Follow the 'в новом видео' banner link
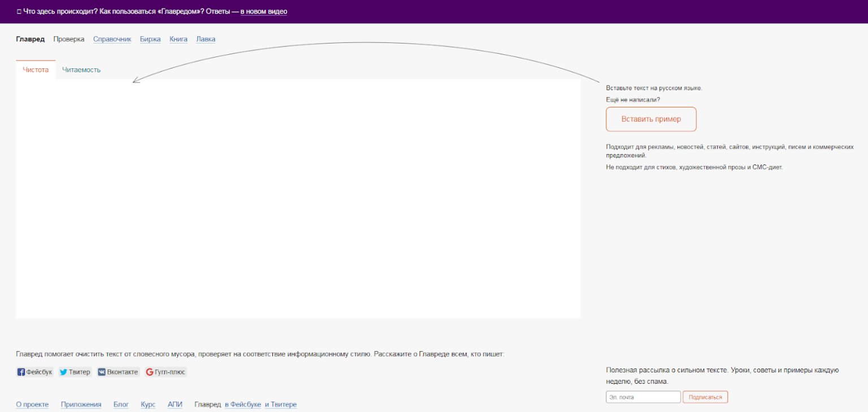 click(264, 11)
